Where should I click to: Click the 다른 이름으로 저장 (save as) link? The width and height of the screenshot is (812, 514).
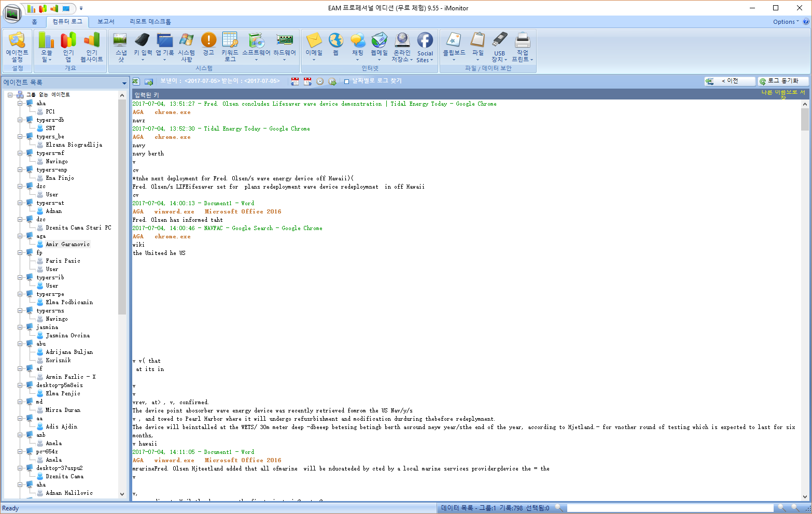[x=783, y=94]
